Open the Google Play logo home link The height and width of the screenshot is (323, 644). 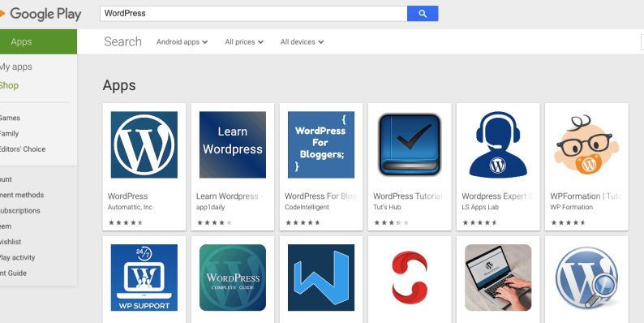pyautogui.click(x=41, y=14)
